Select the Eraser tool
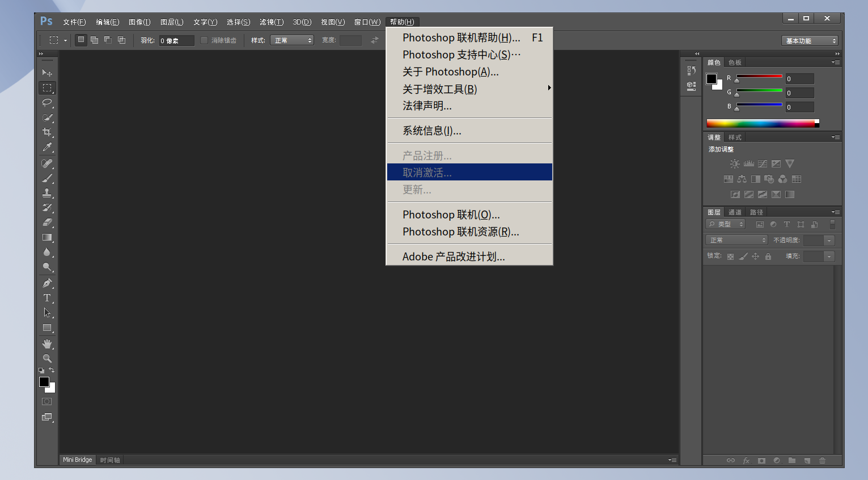 coord(47,222)
